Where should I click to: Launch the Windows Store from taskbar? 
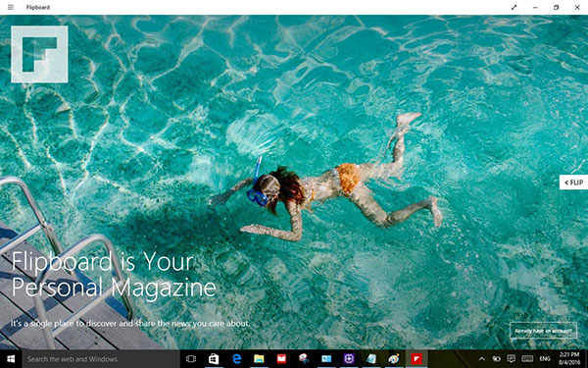(x=214, y=359)
